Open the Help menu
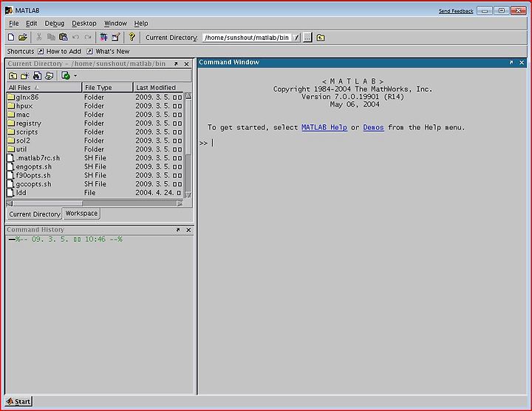The width and height of the screenshot is (532, 411). click(x=141, y=24)
